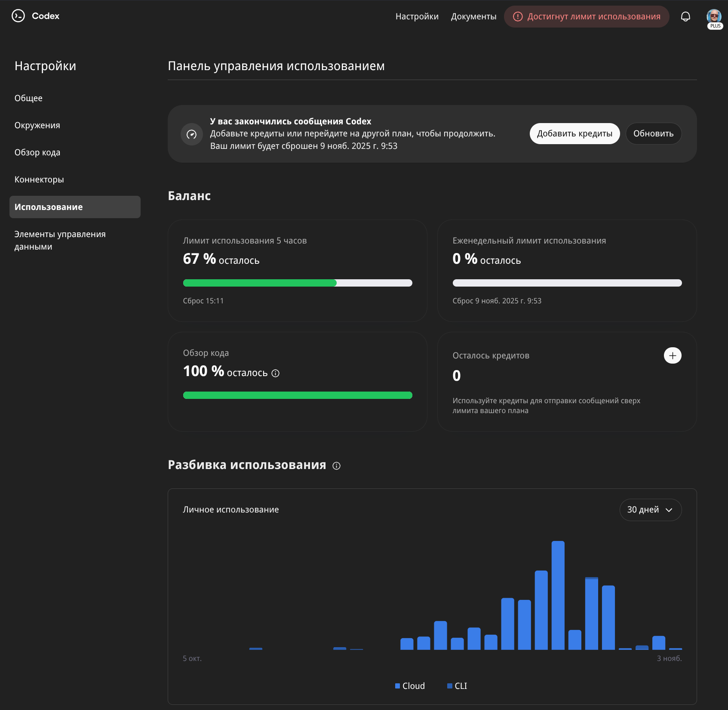Click the warning icon in usage limit badge

pos(518,17)
